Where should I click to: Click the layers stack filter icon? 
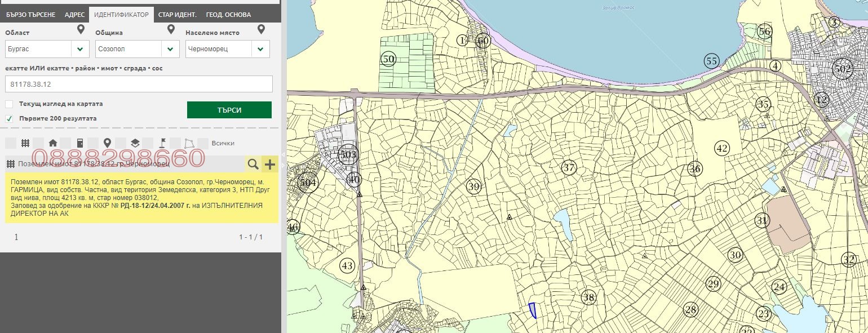(135, 143)
